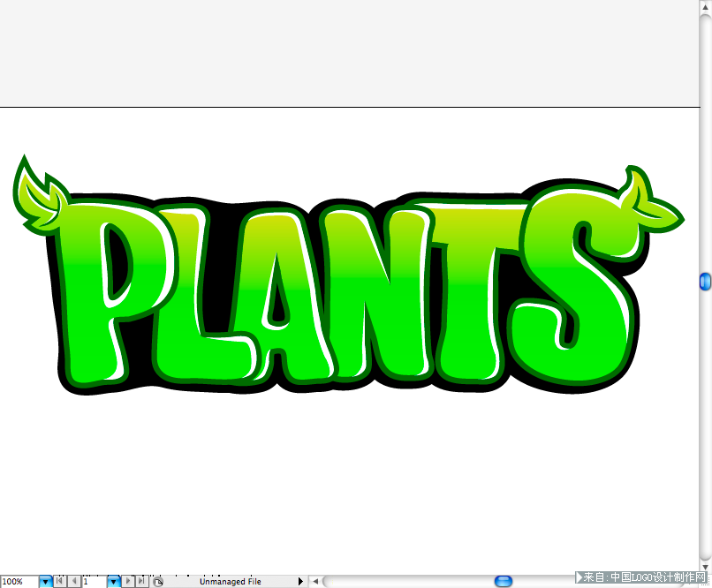Open the zoom level dropdown arrow
This screenshot has width=712, height=588.
pyautogui.click(x=45, y=581)
